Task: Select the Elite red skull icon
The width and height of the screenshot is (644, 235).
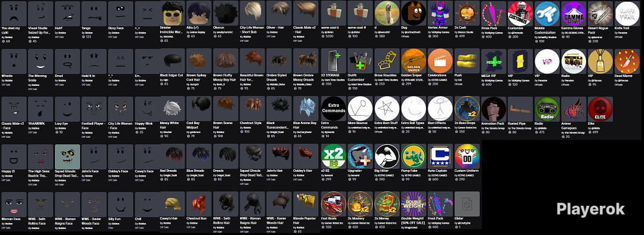Action: [600, 109]
